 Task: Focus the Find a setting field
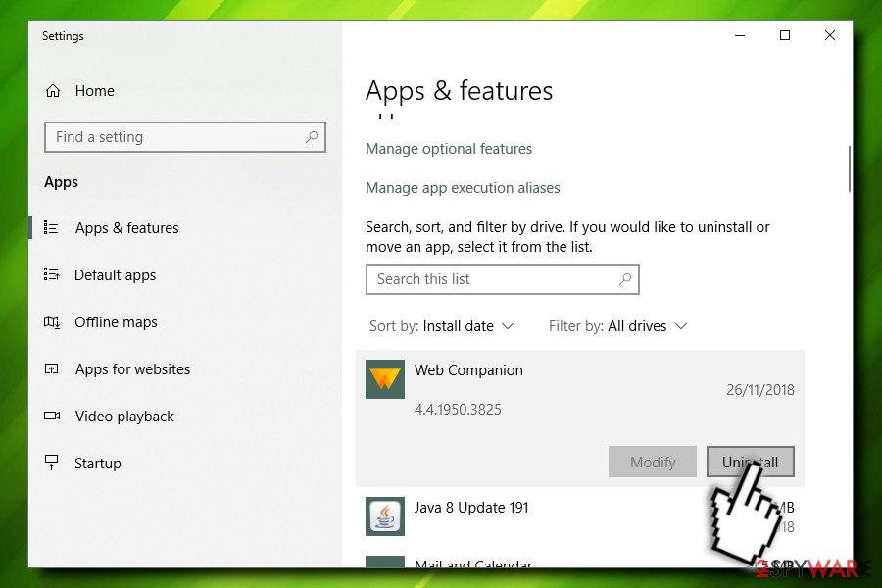[185, 137]
